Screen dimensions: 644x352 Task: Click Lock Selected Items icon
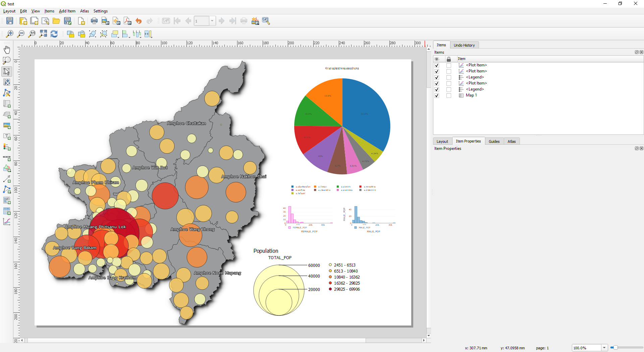pos(70,34)
